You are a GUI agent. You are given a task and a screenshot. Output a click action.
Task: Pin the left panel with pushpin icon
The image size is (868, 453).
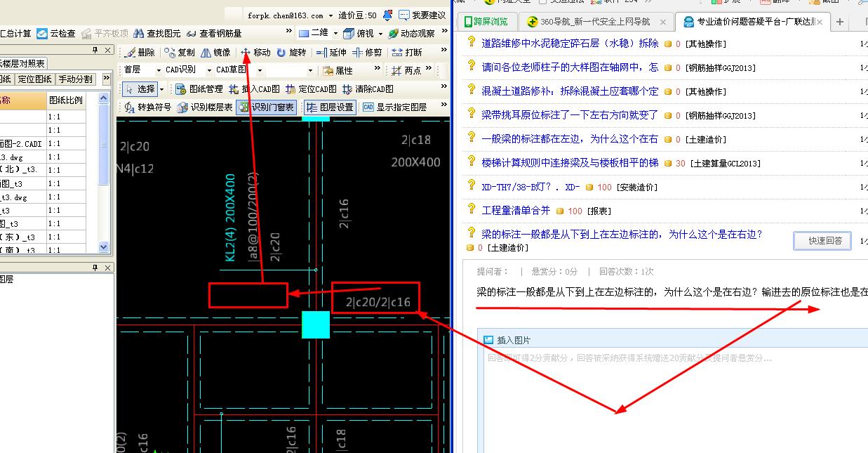tap(95, 51)
